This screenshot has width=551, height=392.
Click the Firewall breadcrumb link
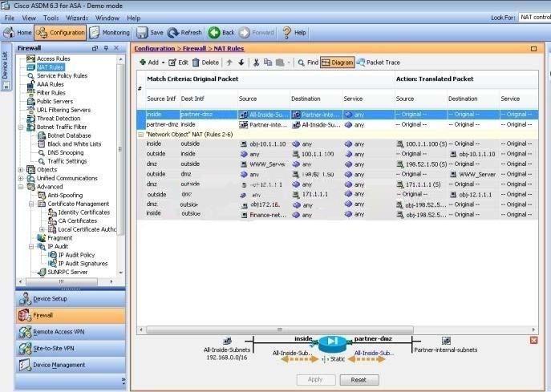point(194,48)
